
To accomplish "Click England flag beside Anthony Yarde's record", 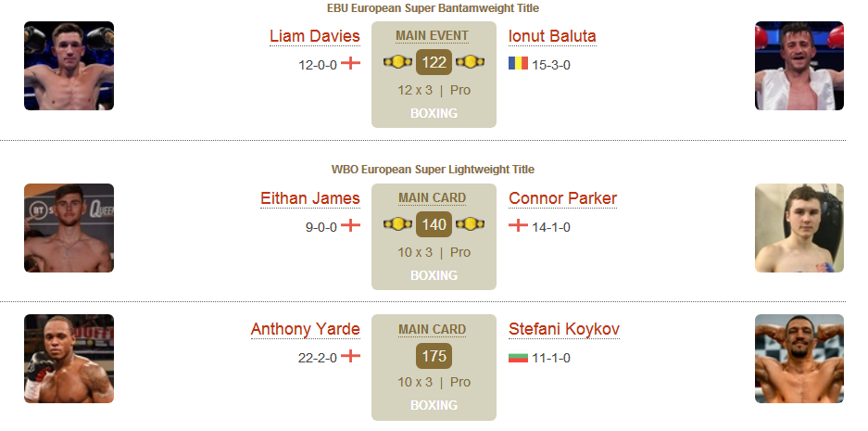I will coord(350,356).
